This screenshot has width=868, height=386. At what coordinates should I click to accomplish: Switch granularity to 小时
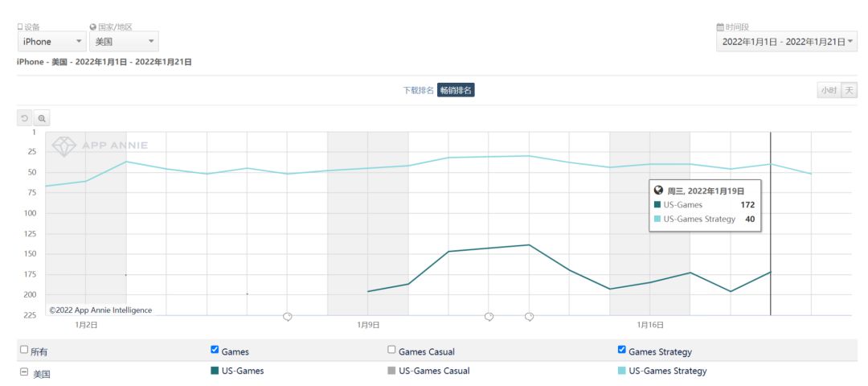click(x=828, y=91)
